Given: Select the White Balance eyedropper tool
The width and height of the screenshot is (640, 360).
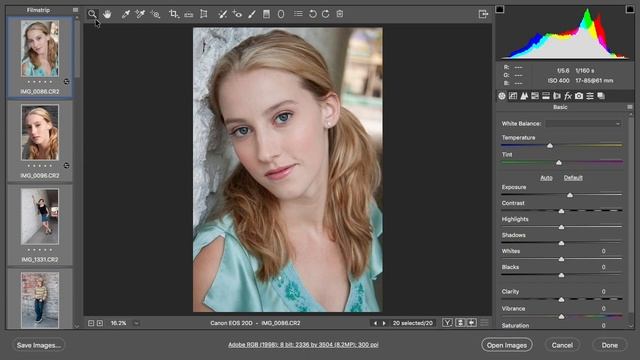Looking at the screenshot, I should tap(126, 14).
